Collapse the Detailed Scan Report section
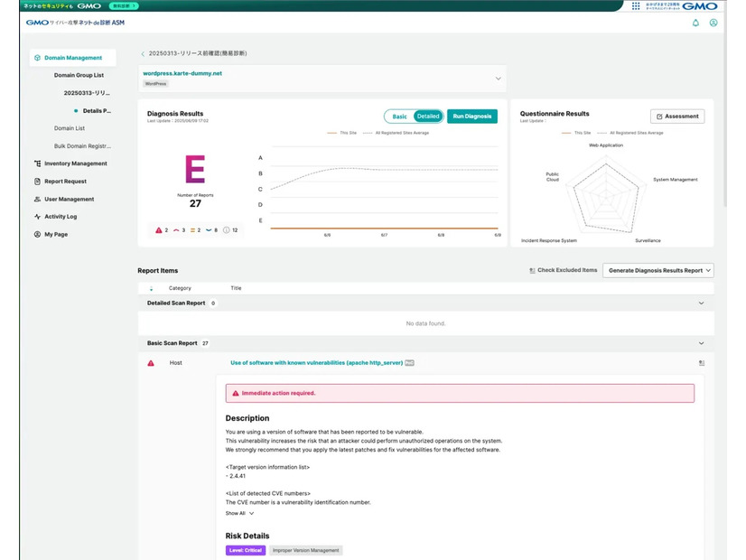 click(701, 303)
